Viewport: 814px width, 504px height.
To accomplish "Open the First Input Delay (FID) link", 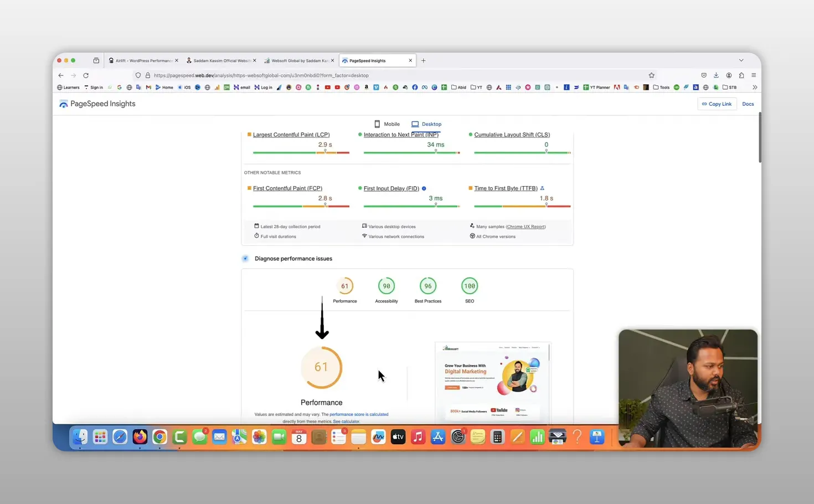I will 391,188.
